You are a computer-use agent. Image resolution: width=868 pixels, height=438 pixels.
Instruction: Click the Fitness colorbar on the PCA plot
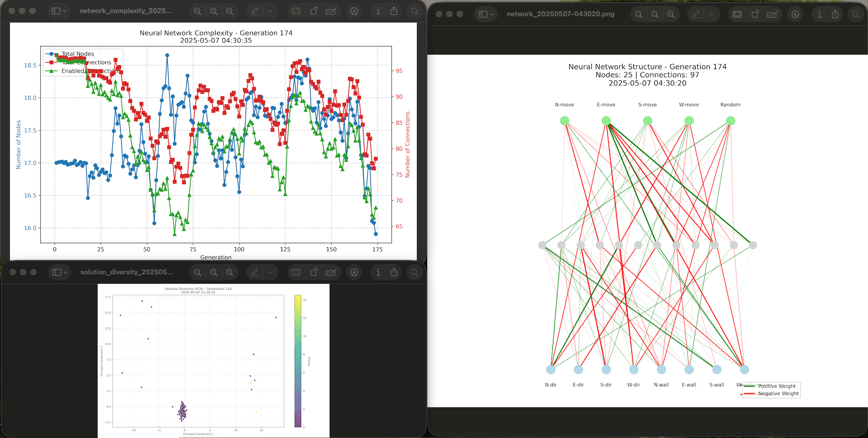tap(297, 359)
